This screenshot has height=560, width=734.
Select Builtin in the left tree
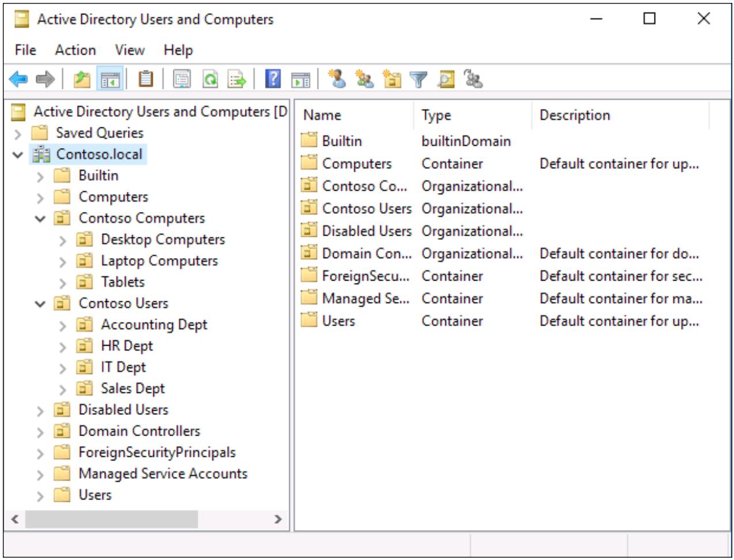click(x=98, y=176)
